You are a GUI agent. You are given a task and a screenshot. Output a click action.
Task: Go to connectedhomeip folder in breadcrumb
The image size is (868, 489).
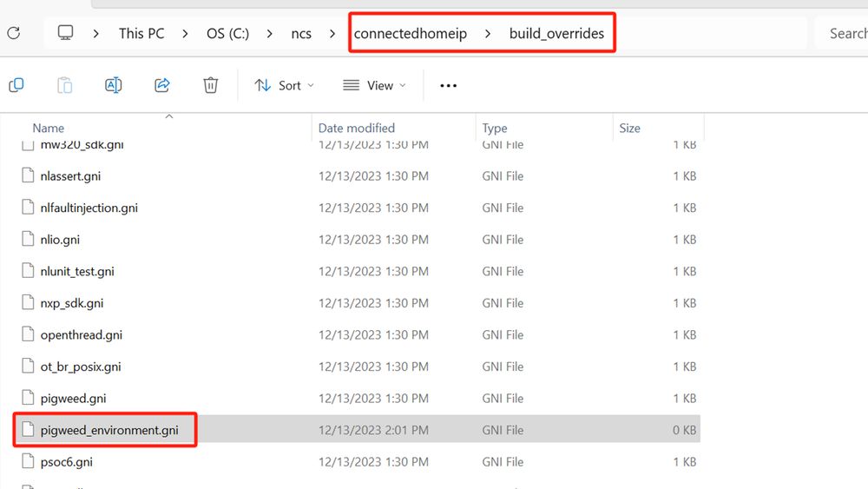point(410,34)
